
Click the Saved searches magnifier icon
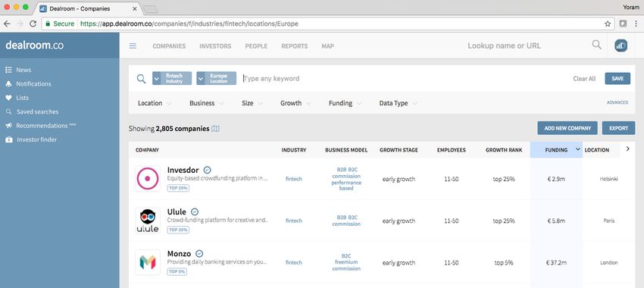8,111
